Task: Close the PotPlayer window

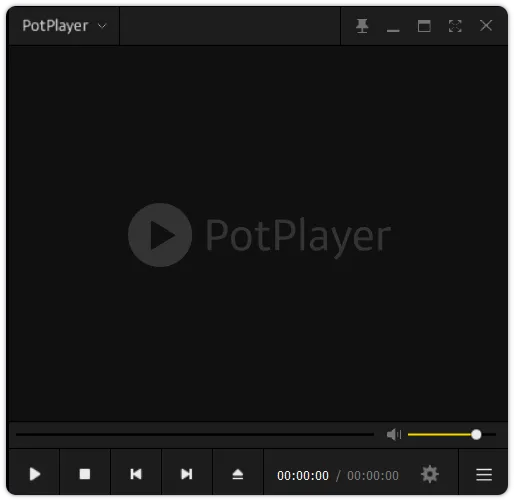Action: 486,25
